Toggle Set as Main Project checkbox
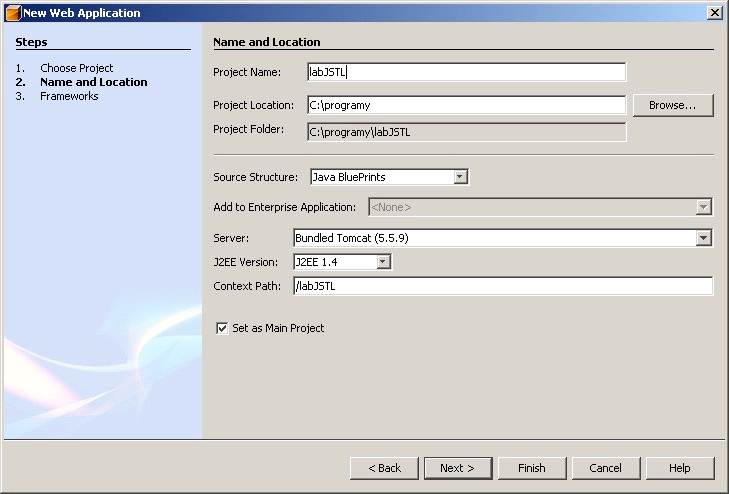This screenshot has width=729, height=494. [x=222, y=328]
